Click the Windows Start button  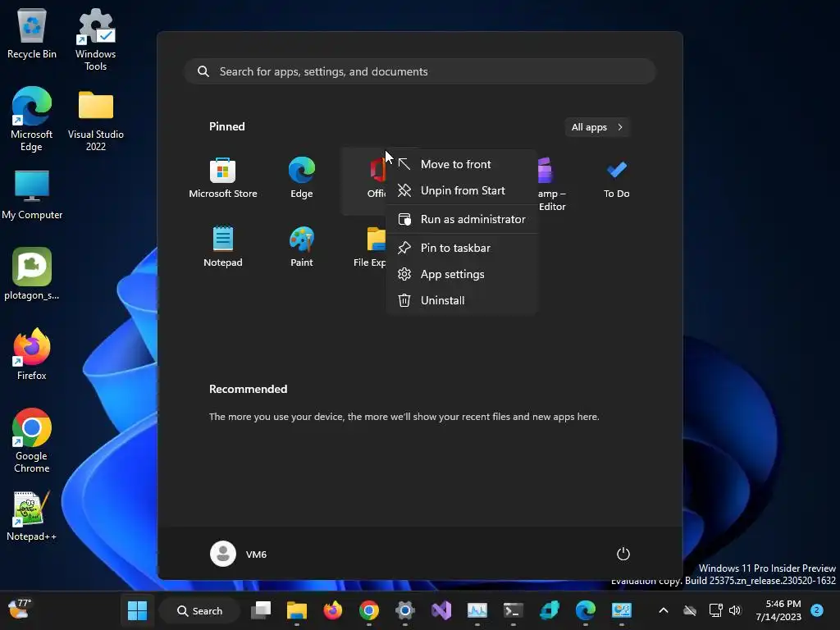coord(137,610)
